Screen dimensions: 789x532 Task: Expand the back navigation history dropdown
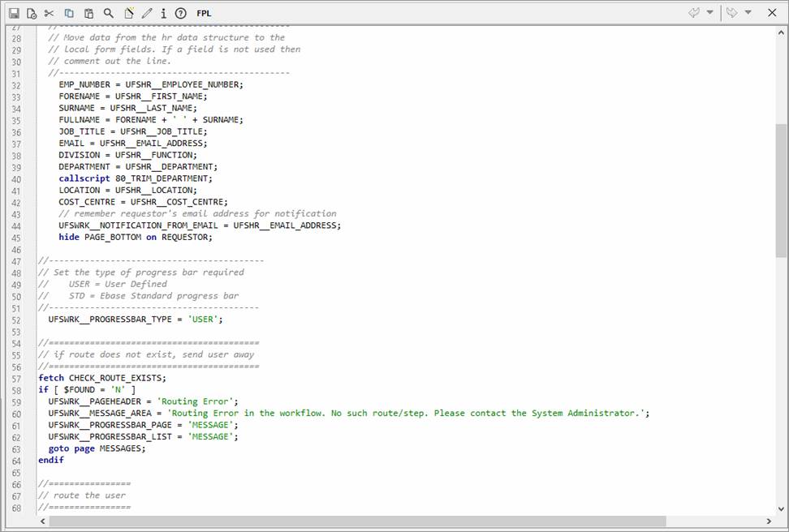click(710, 13)
